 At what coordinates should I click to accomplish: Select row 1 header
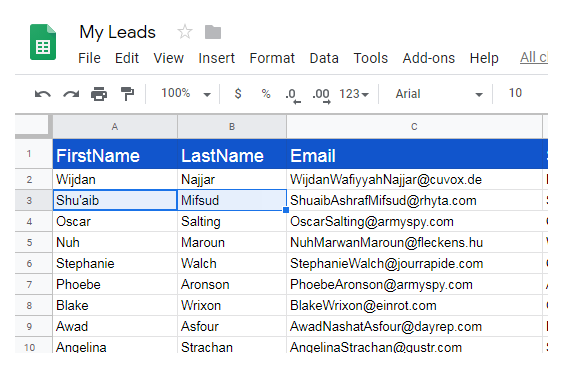tap(33, 154)
